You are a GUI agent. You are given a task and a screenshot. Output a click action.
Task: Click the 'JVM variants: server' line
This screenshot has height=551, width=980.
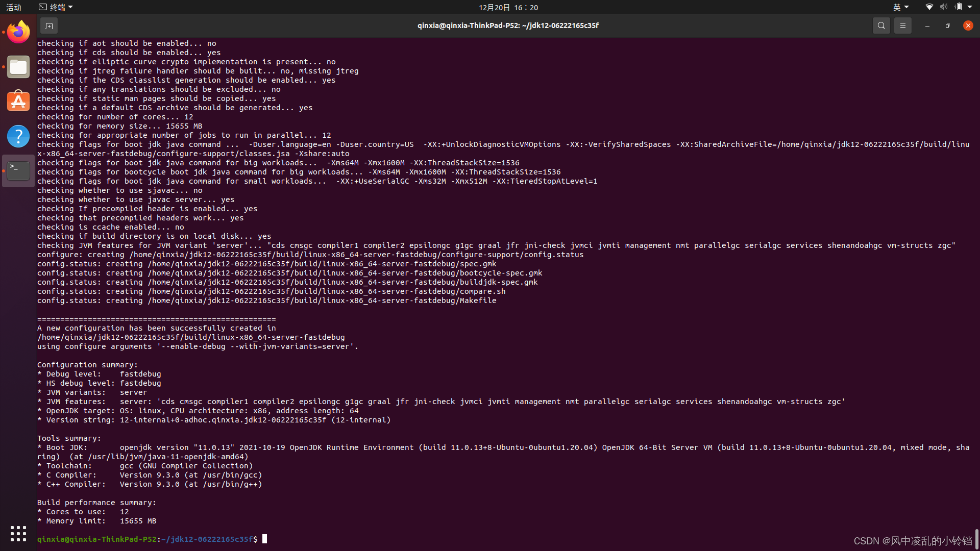coord(92,392)
